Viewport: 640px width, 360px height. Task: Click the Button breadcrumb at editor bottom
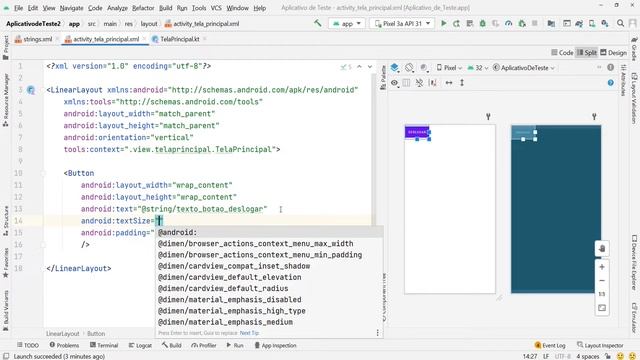[x=96, y=334]
